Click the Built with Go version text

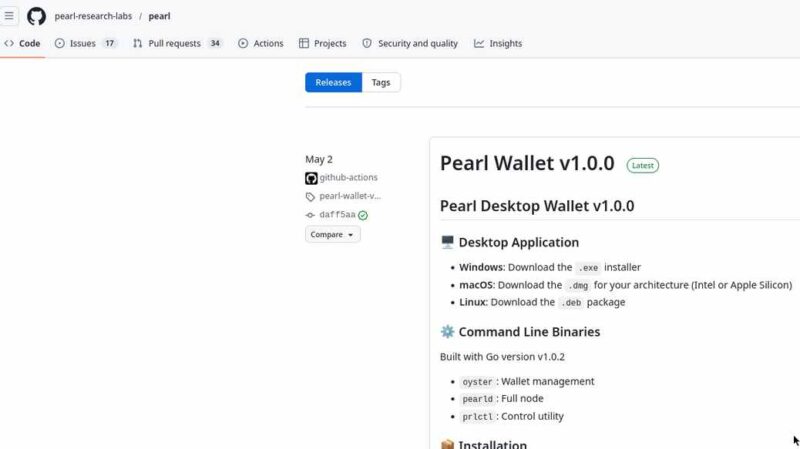coord(502,357)
